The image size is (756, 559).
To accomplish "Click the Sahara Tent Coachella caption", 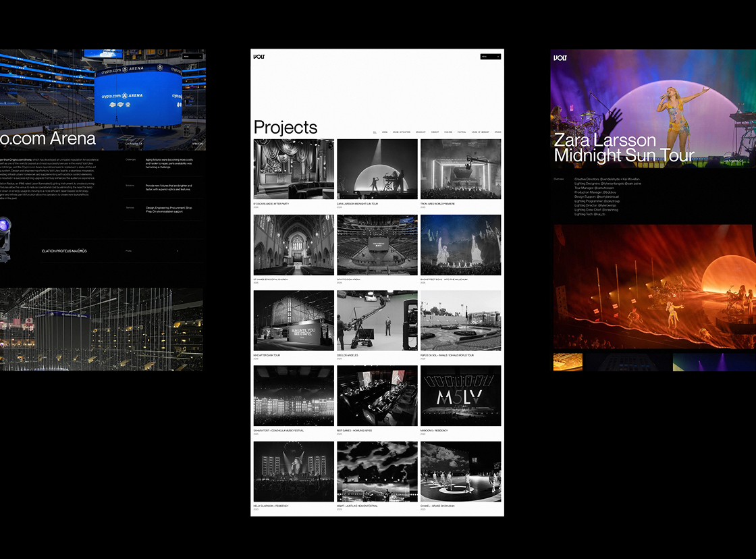I will coord(279,431).
